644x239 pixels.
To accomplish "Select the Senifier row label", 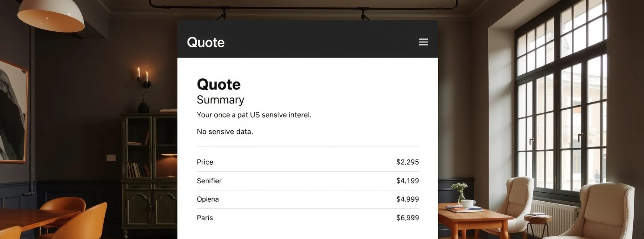I will 209,181.
